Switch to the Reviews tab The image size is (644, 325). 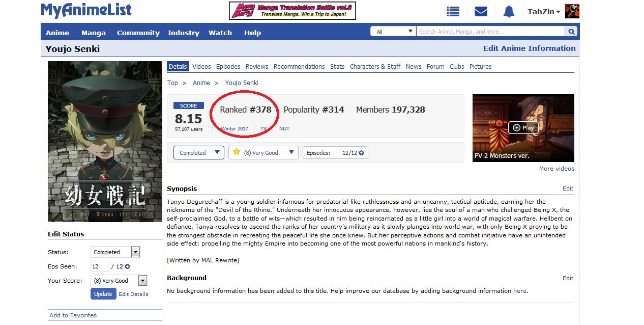tap(257, 67)
